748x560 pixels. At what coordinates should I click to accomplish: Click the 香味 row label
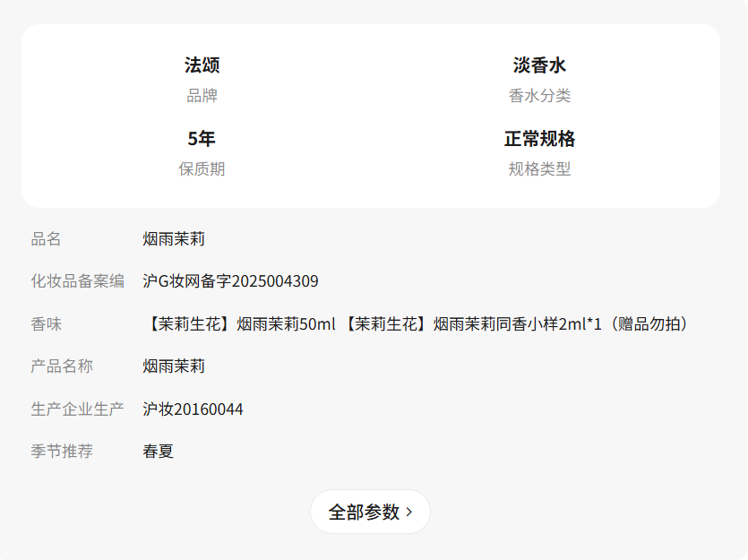coord(47,323)
